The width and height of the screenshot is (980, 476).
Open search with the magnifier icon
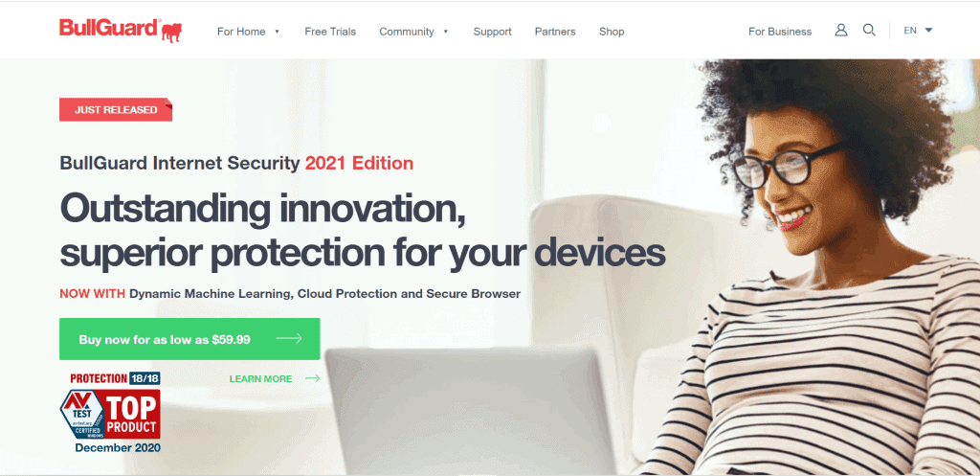pyautogui.click(x=869, y=30)
